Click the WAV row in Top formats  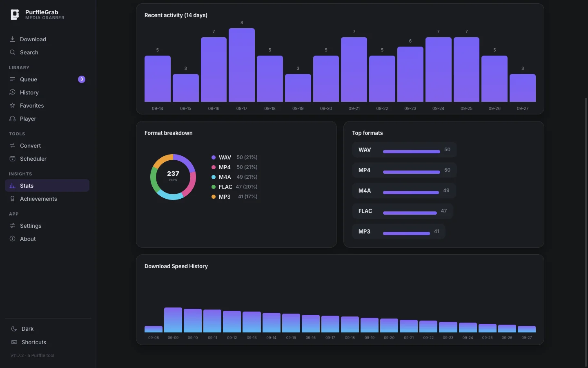(x=404, y=150)
